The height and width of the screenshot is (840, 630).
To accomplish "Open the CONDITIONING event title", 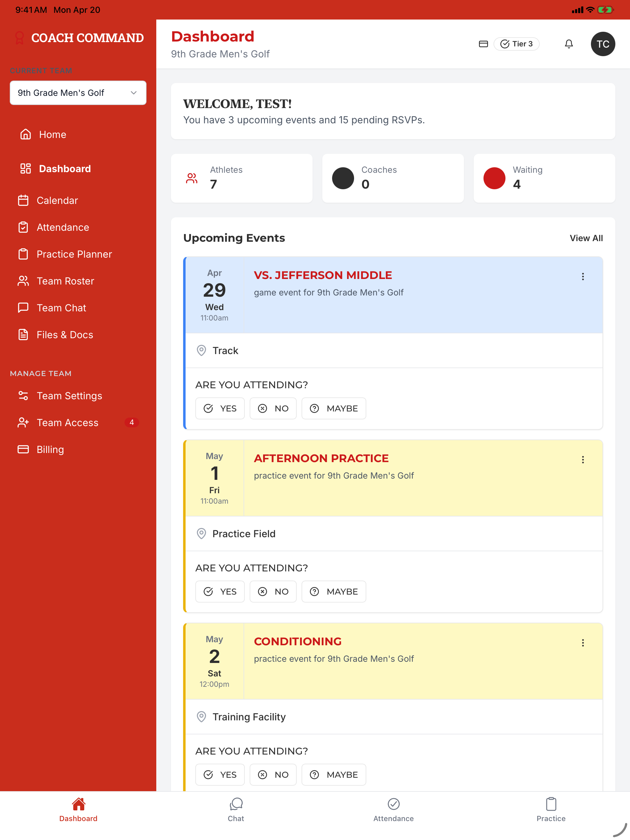I will pyautogui.click(x=298, y=641).
